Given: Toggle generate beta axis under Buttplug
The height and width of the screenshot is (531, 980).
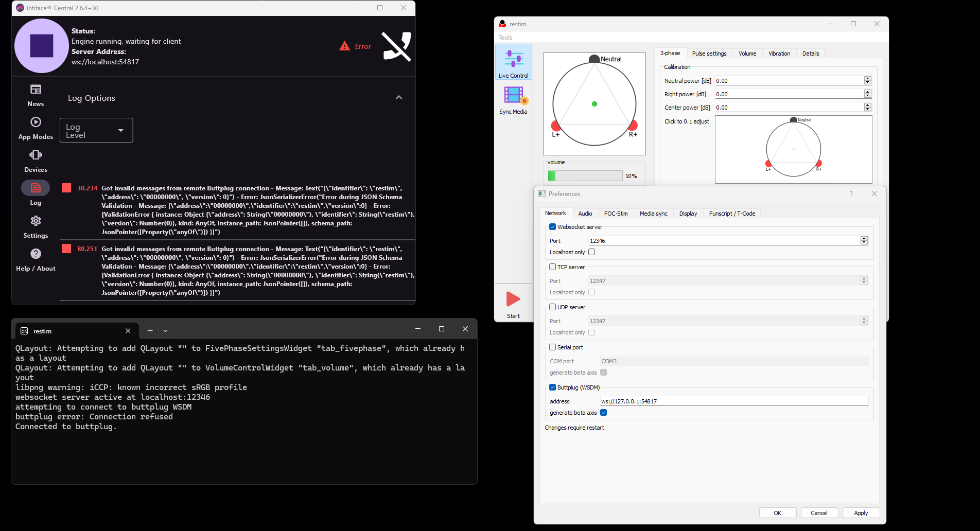Looking at the screenshot, I should coord(604,413).
